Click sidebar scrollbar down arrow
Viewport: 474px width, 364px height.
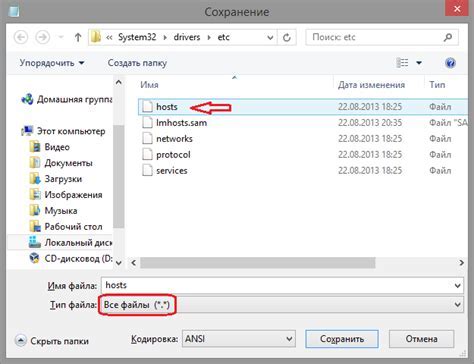118,263
